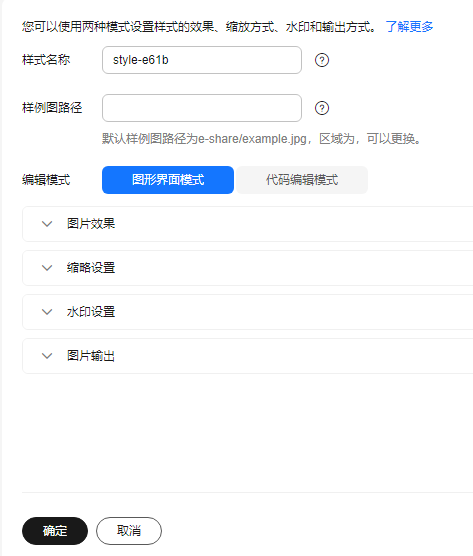Screen dimensions: 473x556
Task: Switch to 代码编辑模式 editing mode
Action: click(x=302, y=180)
